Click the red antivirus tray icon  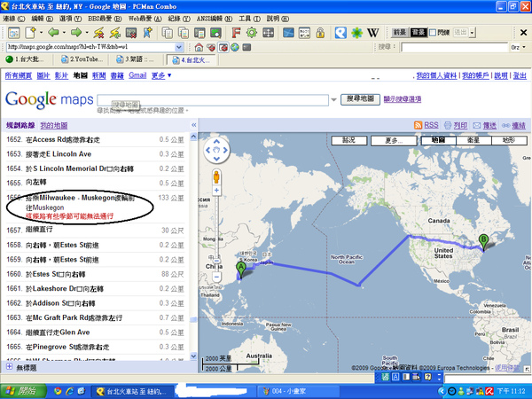489,391
